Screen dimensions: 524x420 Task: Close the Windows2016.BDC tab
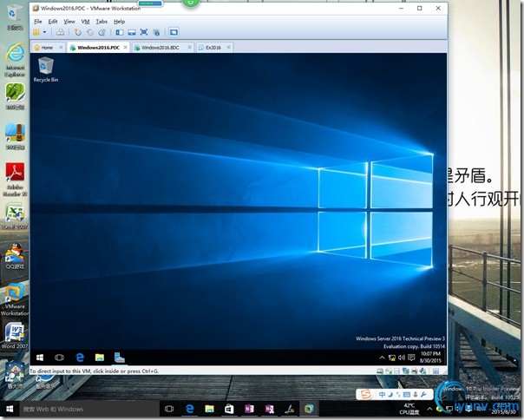(x=189, y=48)
